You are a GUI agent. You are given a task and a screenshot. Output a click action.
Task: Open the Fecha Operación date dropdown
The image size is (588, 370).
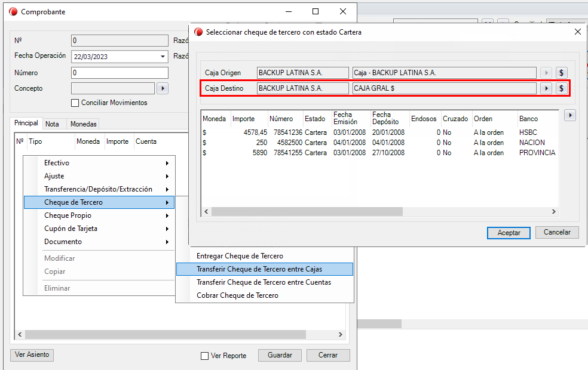pos(163,57)
